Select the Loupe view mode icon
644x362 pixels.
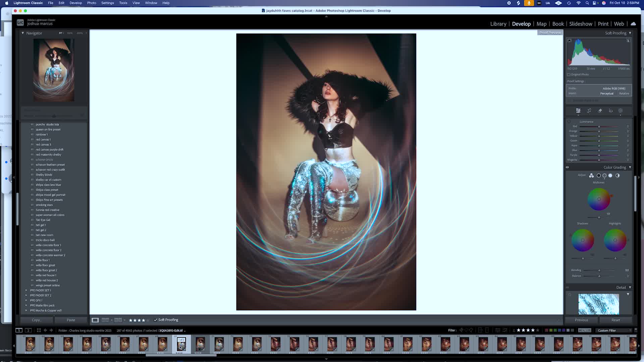95,320
